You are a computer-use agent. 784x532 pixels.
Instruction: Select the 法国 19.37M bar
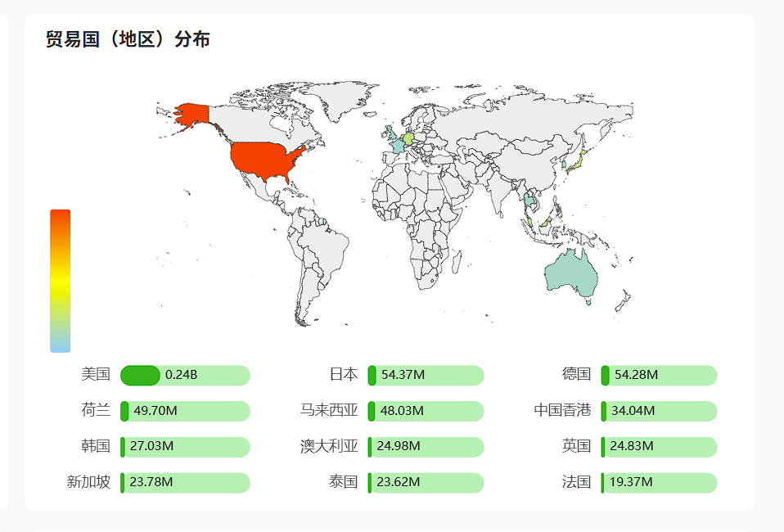click(659, 483)
